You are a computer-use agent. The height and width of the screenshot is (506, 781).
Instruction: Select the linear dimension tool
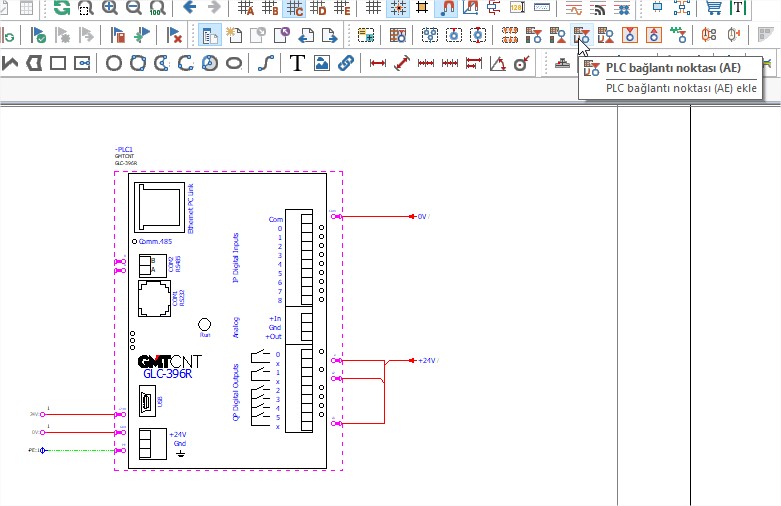378,63
